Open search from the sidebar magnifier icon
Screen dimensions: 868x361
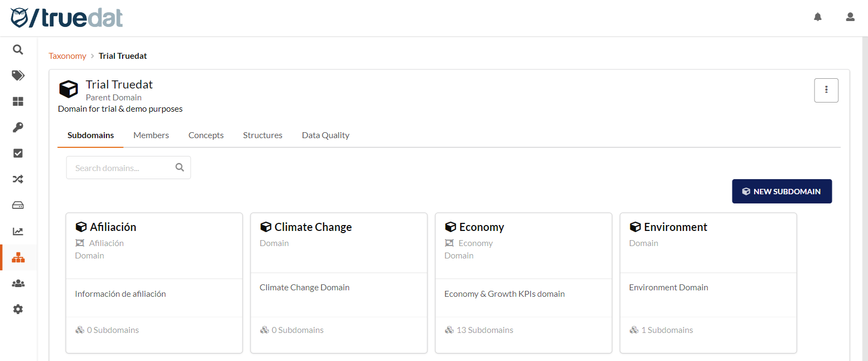click(x=18, y=50)
